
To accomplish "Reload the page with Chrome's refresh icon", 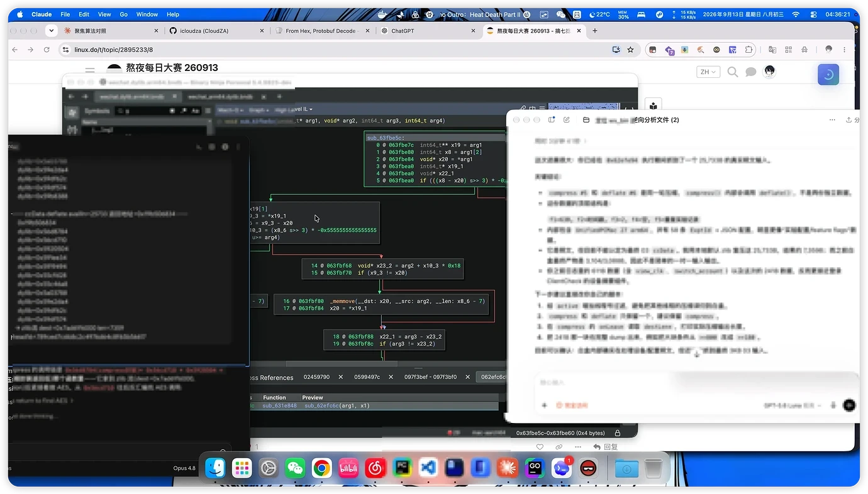I will [x=47, y=50].
